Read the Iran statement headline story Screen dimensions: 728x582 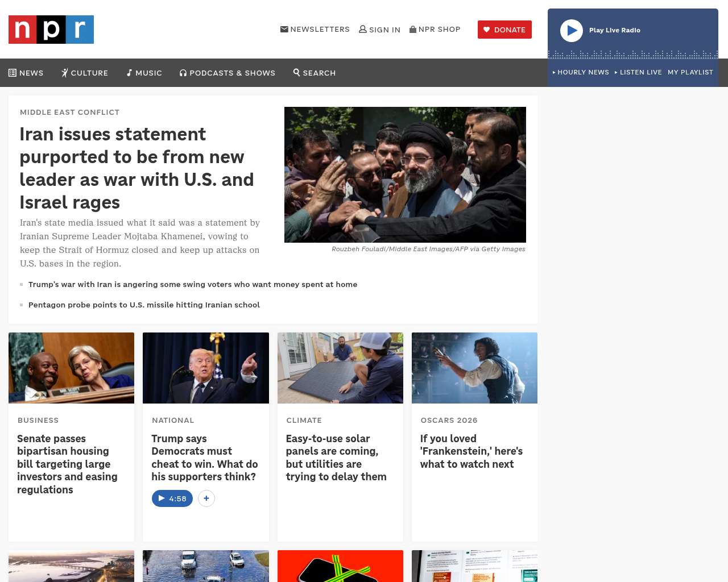point(137,168)
